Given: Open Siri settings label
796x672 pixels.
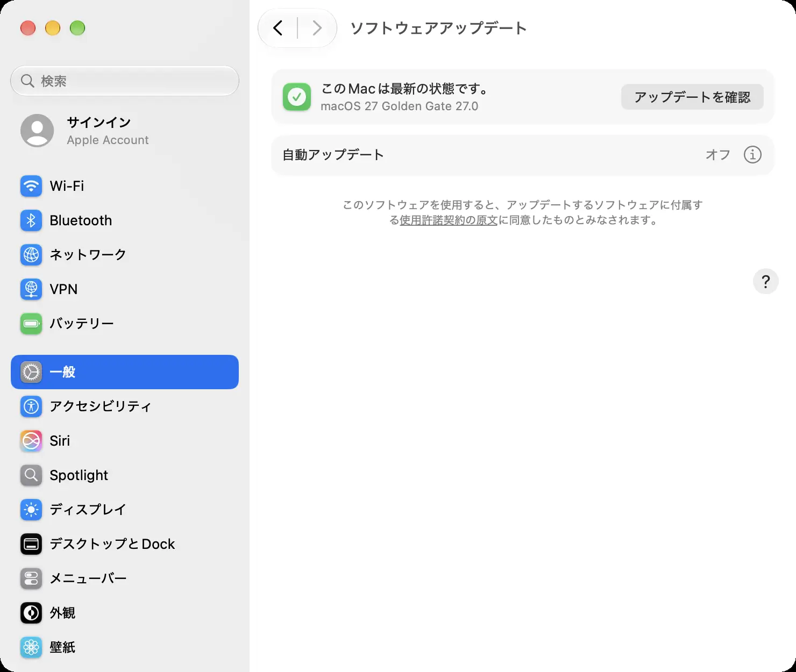Looking at the screenshot, I should (x=60, y=441).
